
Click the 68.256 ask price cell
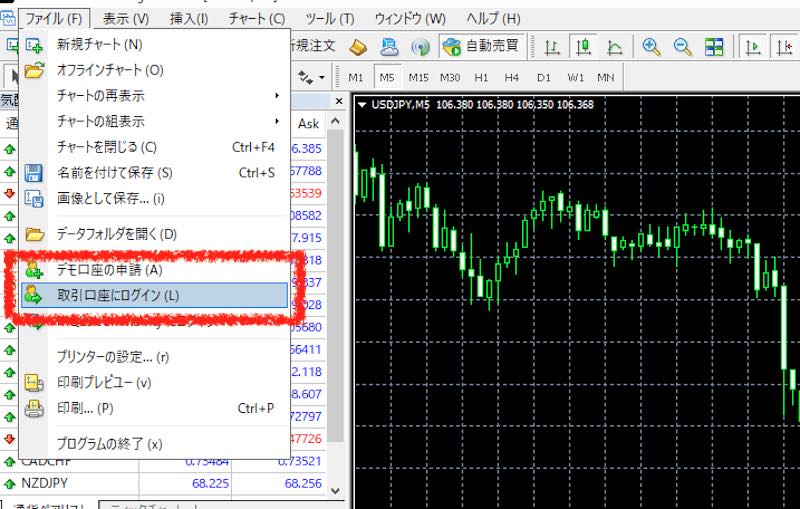pos(303,483)
